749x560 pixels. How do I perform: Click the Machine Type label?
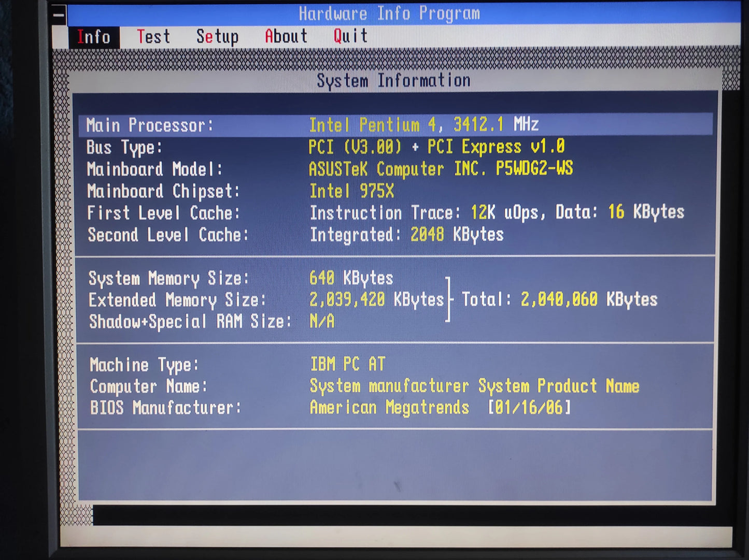[144, 365]
